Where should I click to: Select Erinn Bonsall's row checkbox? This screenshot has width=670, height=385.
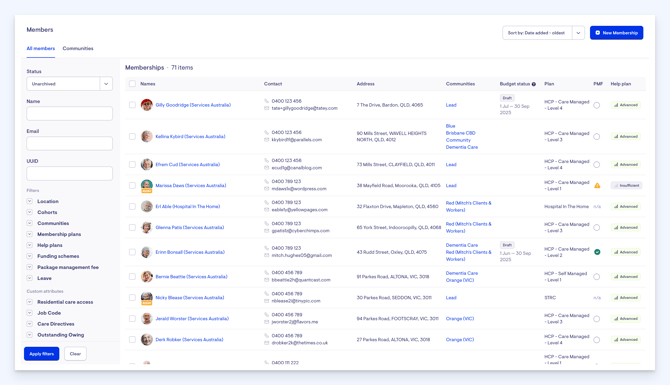click(x=132, y=252)
